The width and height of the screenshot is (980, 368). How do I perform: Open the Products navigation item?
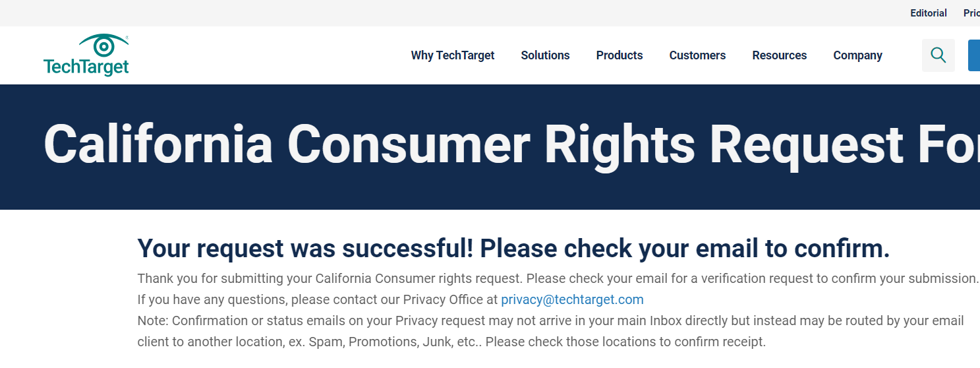[x=620, y=55]
